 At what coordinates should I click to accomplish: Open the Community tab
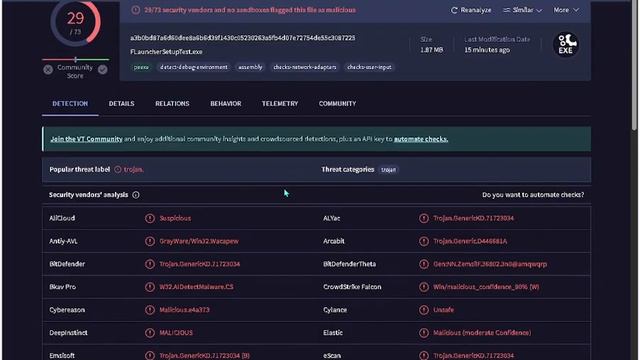point(338,104)
